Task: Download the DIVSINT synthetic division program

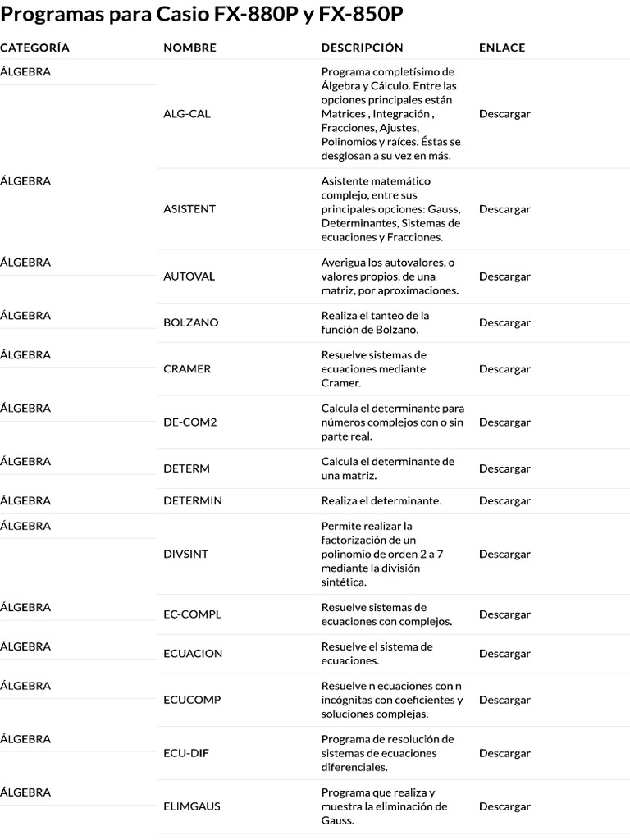Action: 504,554
